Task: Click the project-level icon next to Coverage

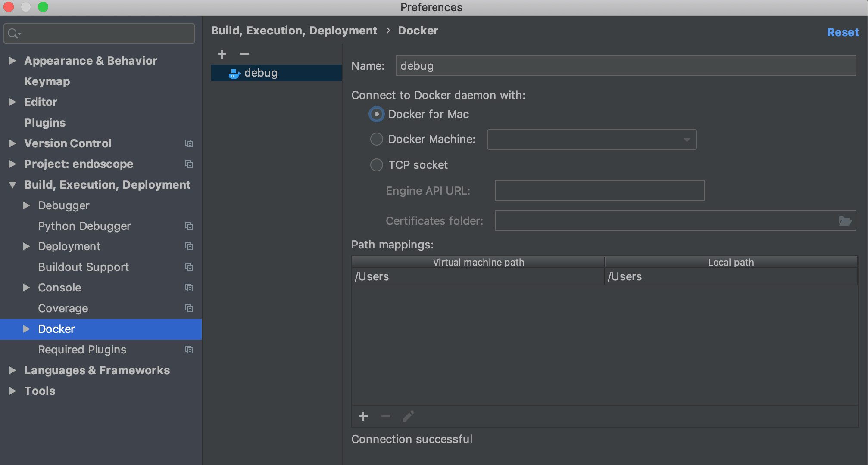Action: click(x=189, y=308)
